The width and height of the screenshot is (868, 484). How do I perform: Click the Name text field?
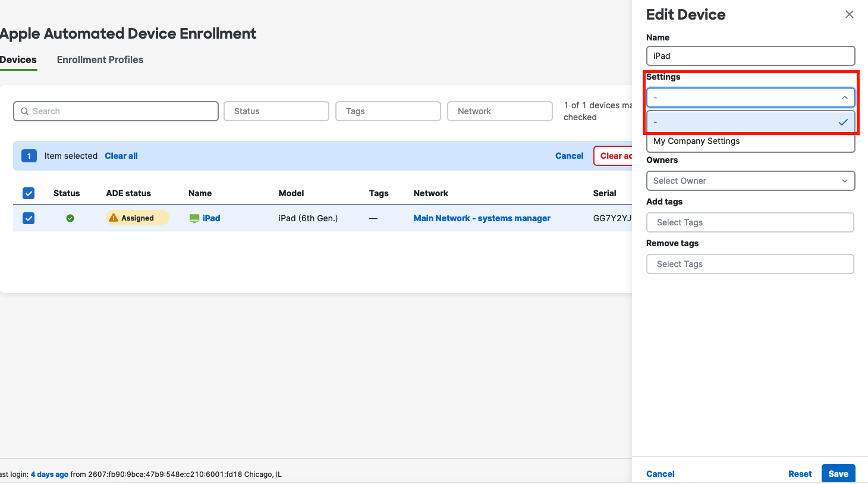pyautogui.click(x=750, y=56)
